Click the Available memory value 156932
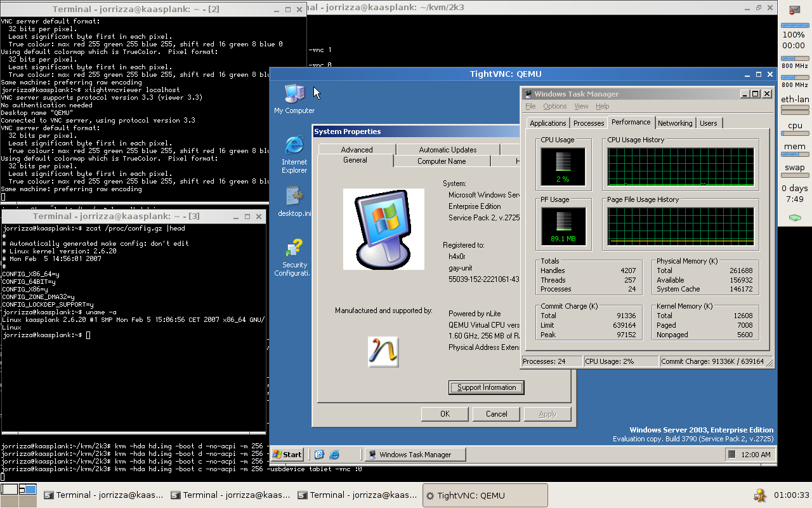Screen dimensions: 812x508 point(741,280)
